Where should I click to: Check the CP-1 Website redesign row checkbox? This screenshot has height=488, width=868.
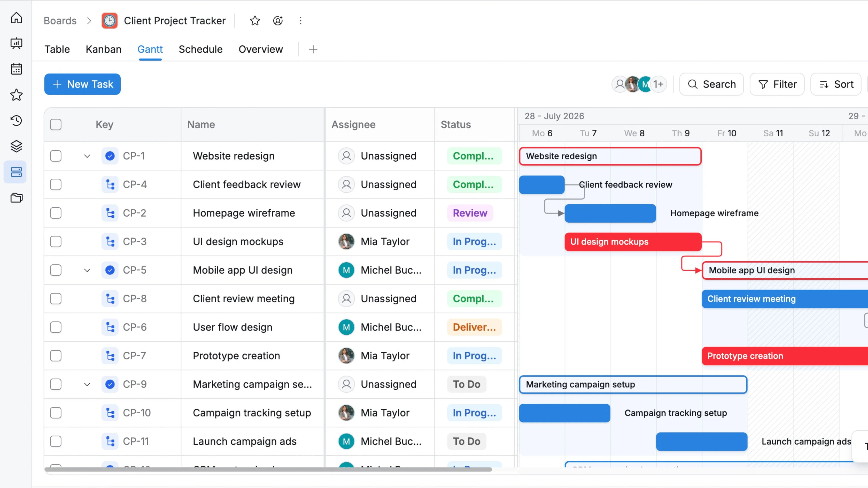click(x=56, y=156)
